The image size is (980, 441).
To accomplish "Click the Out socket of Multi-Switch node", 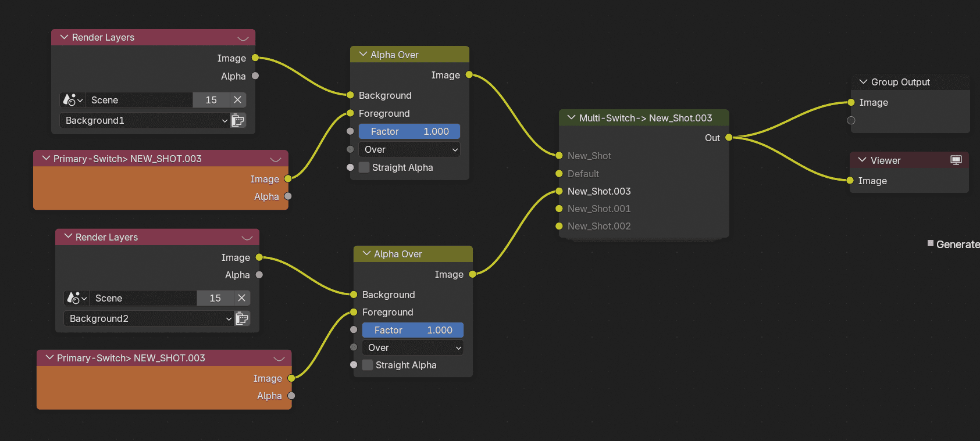I will click(729, 138).
